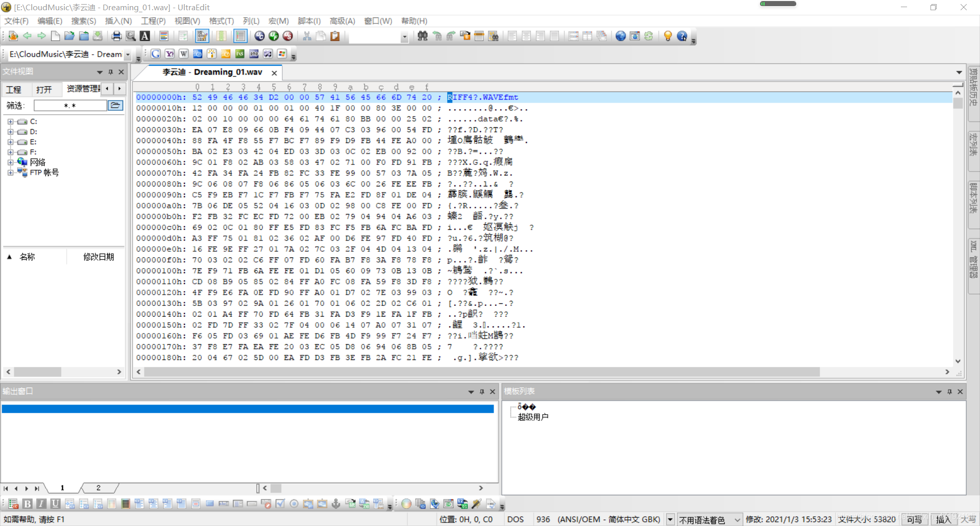This screenshot has height=526, width=980.
Task: Click the Find binoculars icon
Action: (x=423, y=36)
